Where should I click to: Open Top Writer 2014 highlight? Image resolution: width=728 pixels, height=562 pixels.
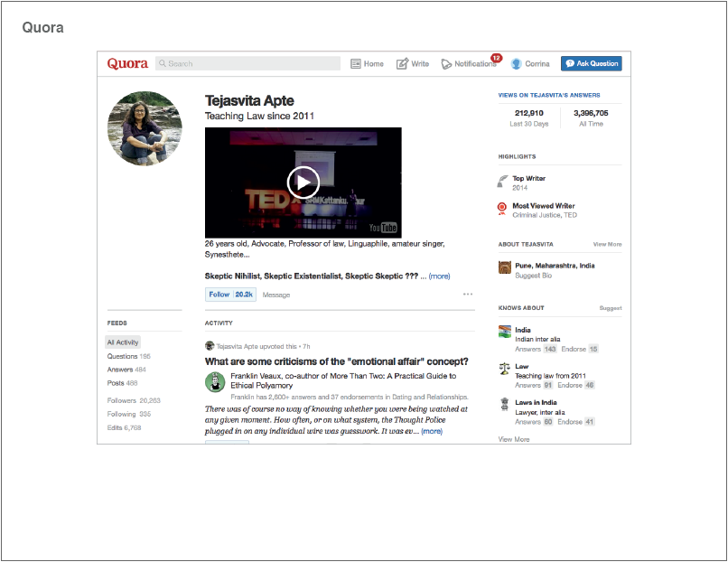tap(528, 183)
